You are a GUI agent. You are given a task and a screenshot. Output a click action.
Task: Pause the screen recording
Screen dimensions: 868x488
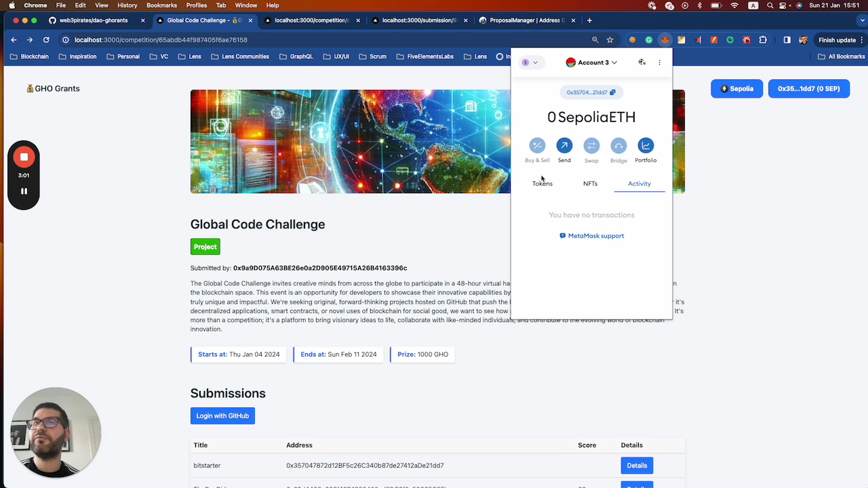24,191
